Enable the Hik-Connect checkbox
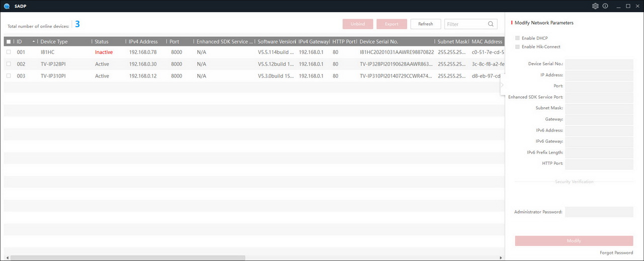The width and height of the screenshot is (644, 261). tap(518, 47)
